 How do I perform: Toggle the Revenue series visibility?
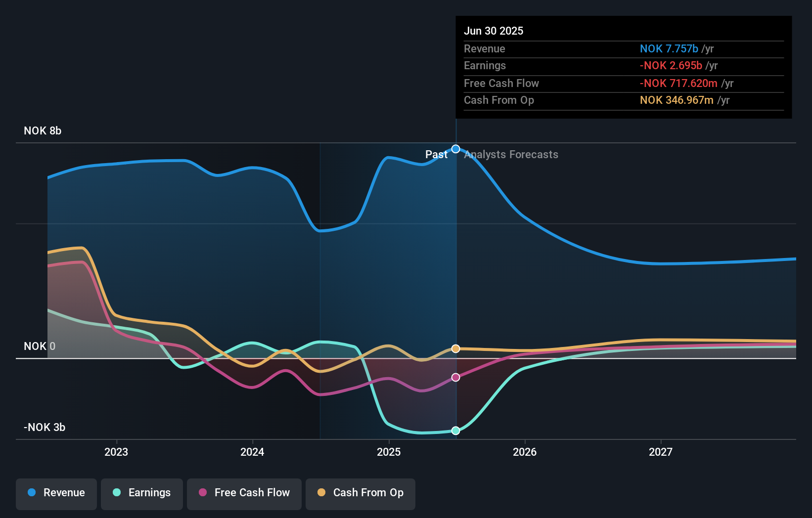tap(56, 493)
